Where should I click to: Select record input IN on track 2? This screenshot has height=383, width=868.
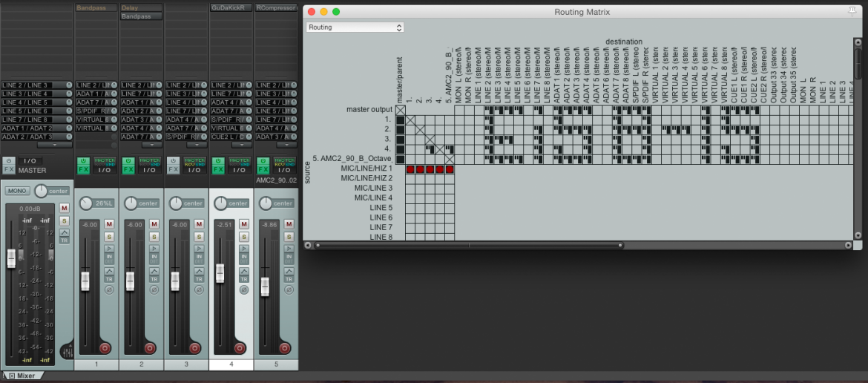[x=154, y=258]
